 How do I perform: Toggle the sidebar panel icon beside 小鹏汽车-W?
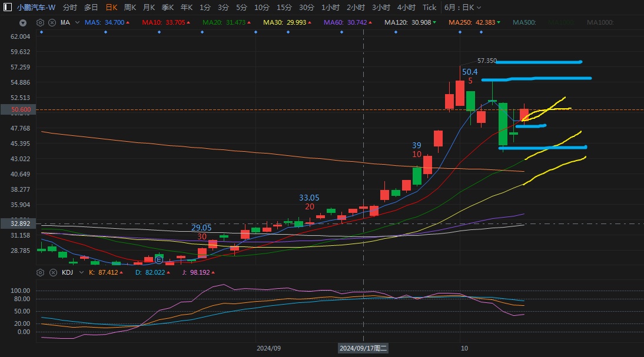(x=7, y=8)
